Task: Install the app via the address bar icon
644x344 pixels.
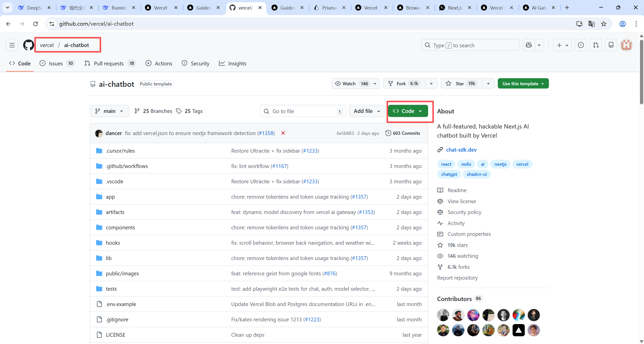Action: (x=580, y=24)
